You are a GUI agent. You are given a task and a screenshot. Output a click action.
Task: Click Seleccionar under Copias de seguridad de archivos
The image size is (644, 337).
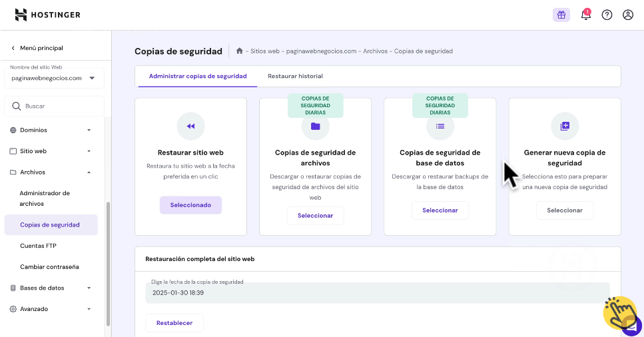click(316, 216)
